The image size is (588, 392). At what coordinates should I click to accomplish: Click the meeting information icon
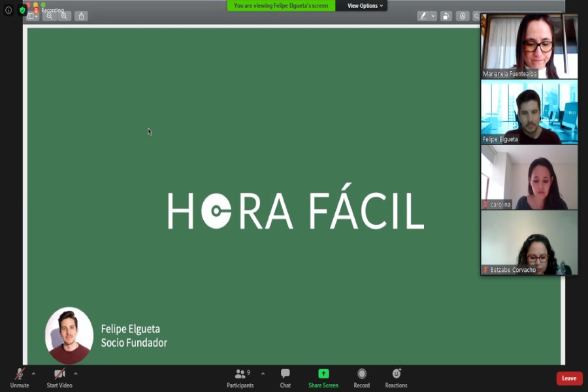tap(8, 10)
